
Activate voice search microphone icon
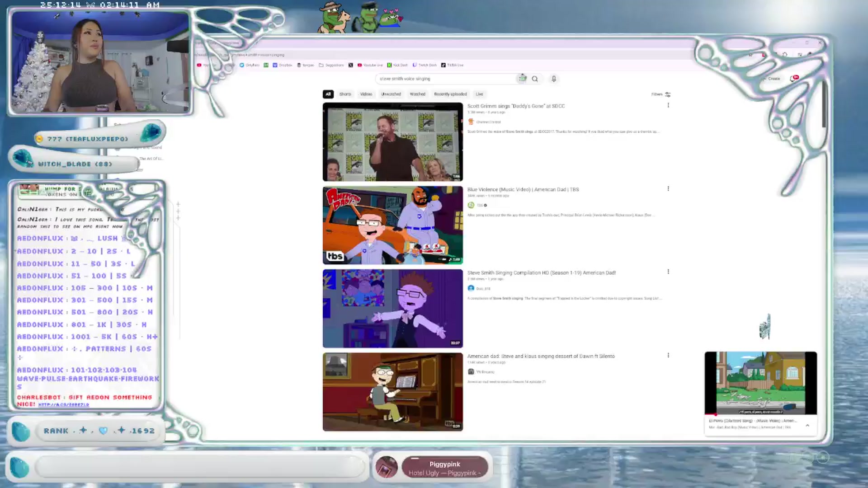554,79
